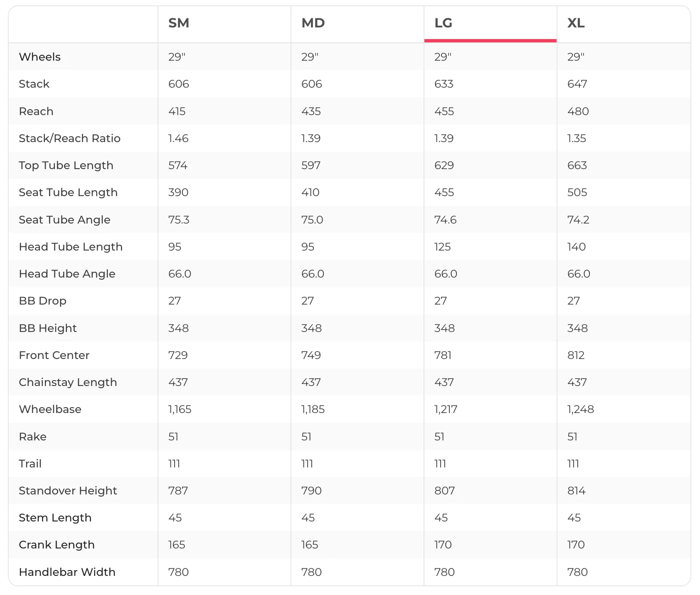This screenshot has height=595, width=700.
Task: Click the XL Stack value 647
Action: 577,84
